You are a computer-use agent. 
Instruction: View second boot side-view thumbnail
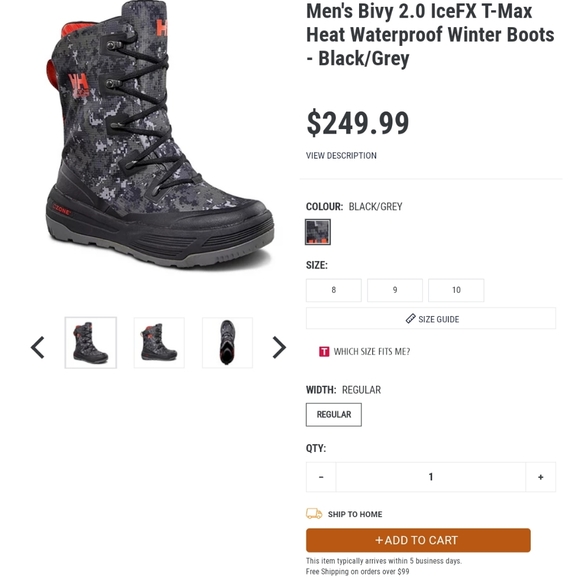coord(159,343)
